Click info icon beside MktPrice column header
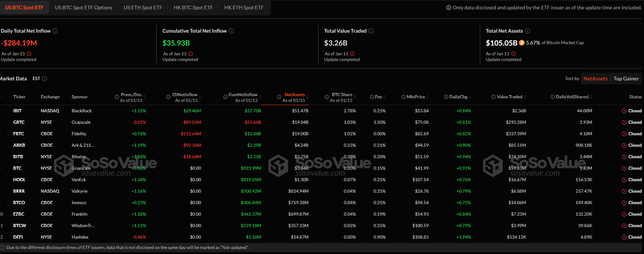Image resolution: width=644 pixels, height=254 pixels. 404,97
